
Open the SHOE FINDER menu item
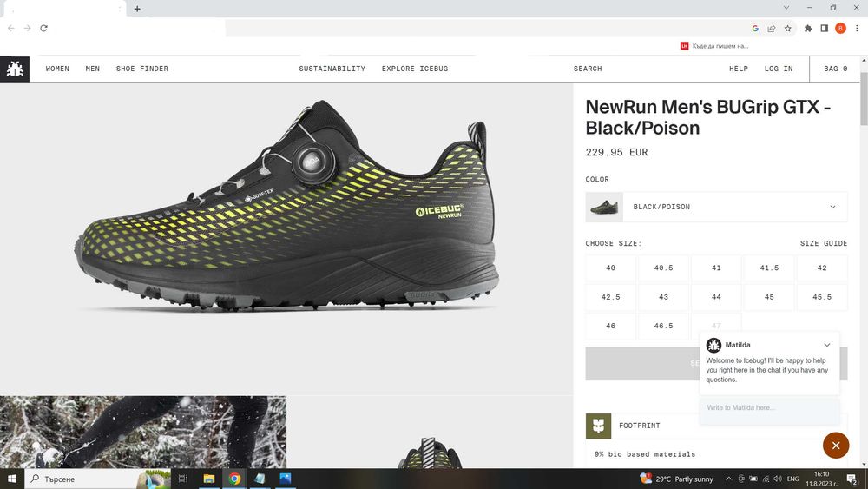[141, 69]
